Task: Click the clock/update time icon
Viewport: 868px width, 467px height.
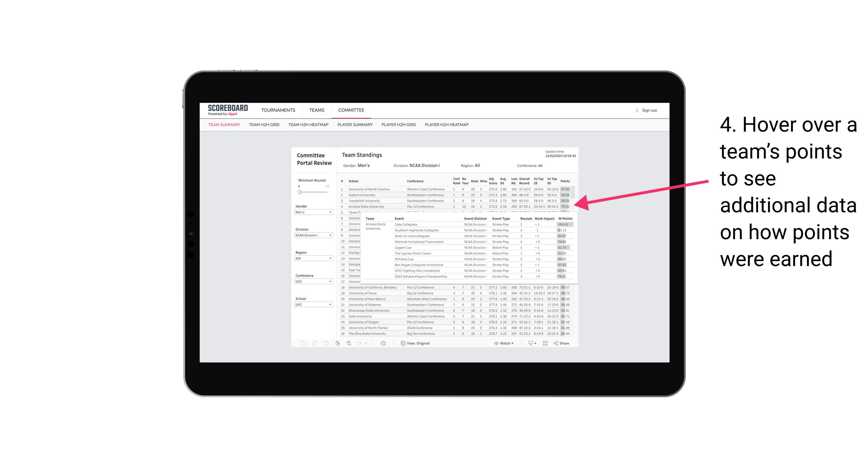Action: 383,344
